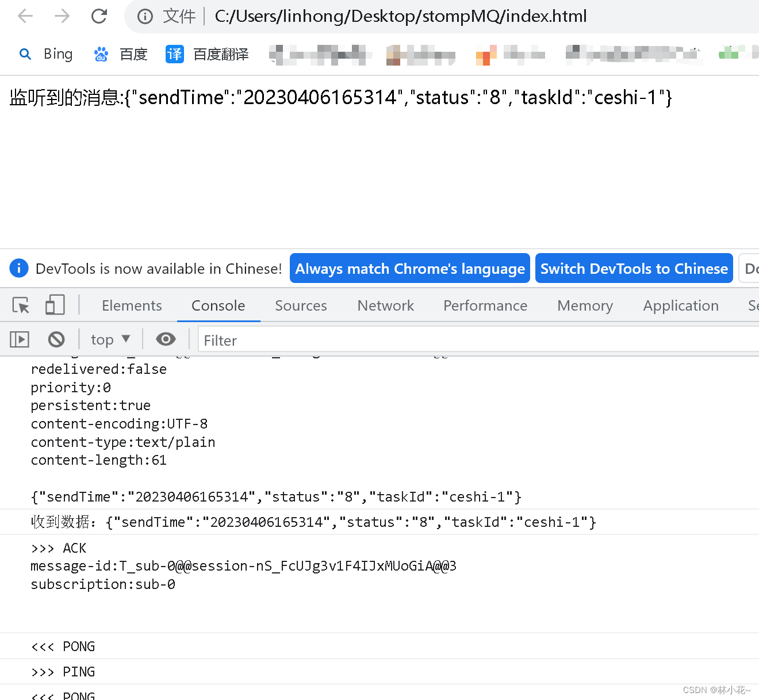759x700 pixels.
Task: Select the message-id:T_sub-0 log line
Action: (x=243, y=566)
